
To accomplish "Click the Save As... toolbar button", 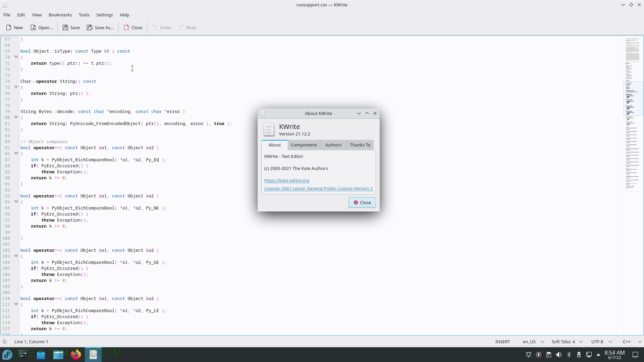I will (x=100, y=27).
